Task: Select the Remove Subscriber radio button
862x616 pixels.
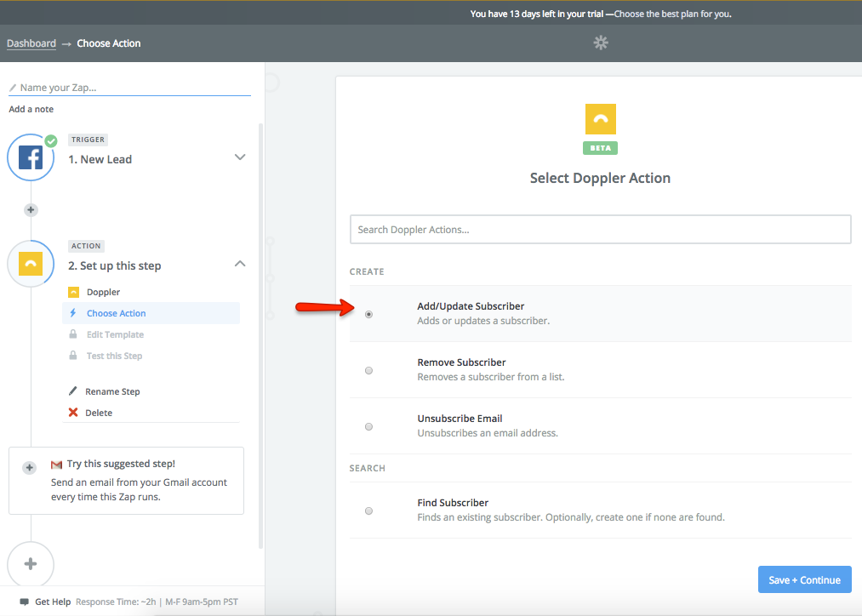Action: coord(368,370)
